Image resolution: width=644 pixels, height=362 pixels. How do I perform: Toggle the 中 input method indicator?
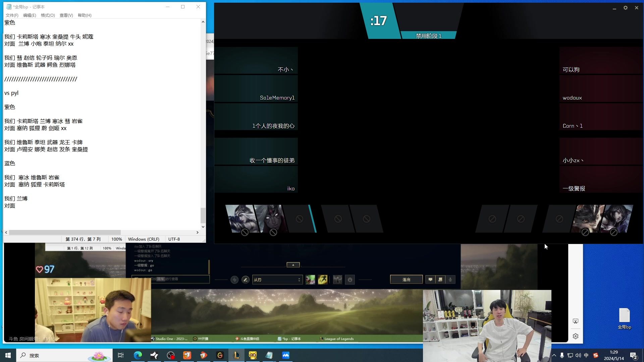pyautogui.click(x=586, y=355)
